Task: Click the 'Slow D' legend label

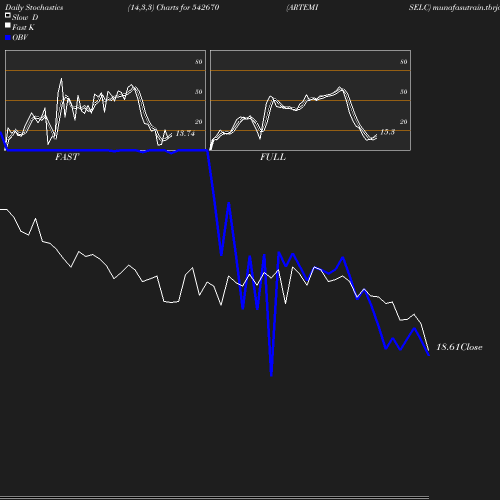Action: pos(25,17)
